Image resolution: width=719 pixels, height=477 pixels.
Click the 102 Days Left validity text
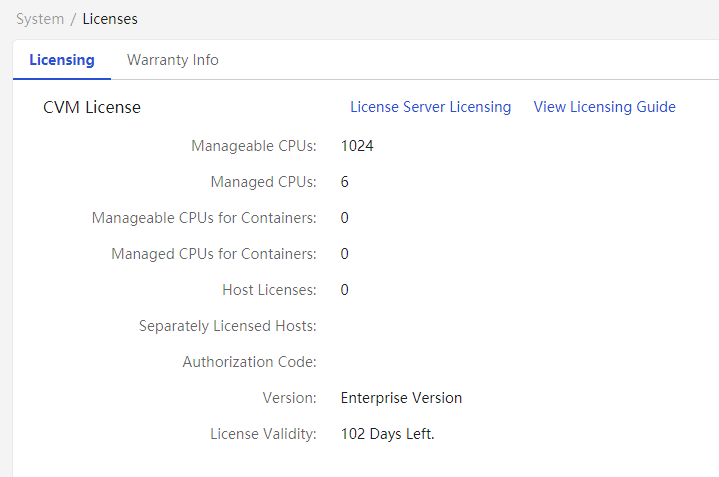tap(387, 434)
